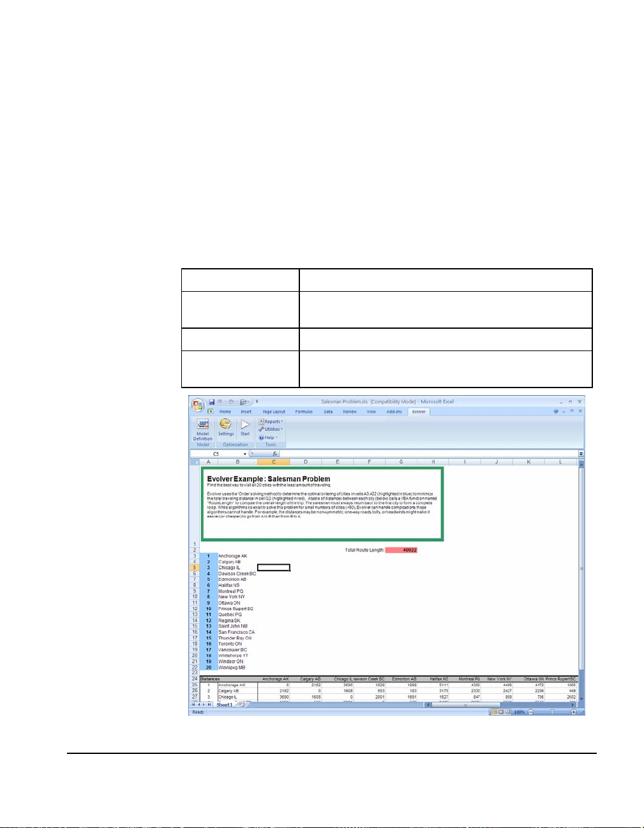Switch to the Review tab
Image resolution: width=644 pixels, height=828 pixels.
[350, 412]
